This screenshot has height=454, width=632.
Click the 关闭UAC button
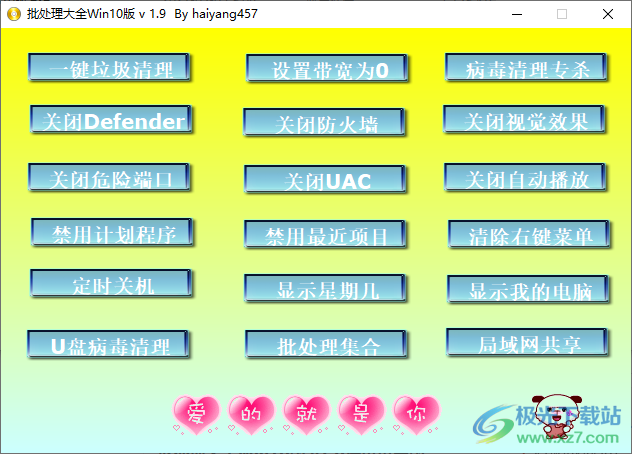(x=325, y=179)
